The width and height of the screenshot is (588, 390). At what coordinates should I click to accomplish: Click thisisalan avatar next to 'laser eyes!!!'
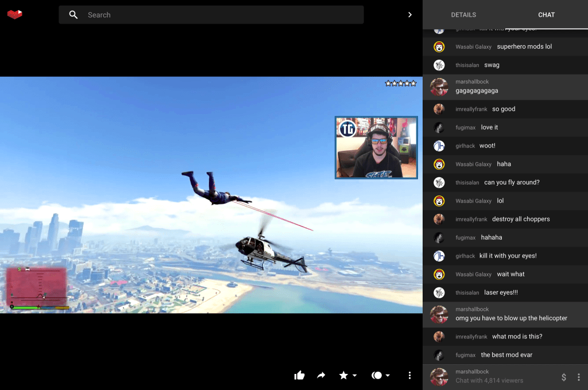tap(439, 292)
